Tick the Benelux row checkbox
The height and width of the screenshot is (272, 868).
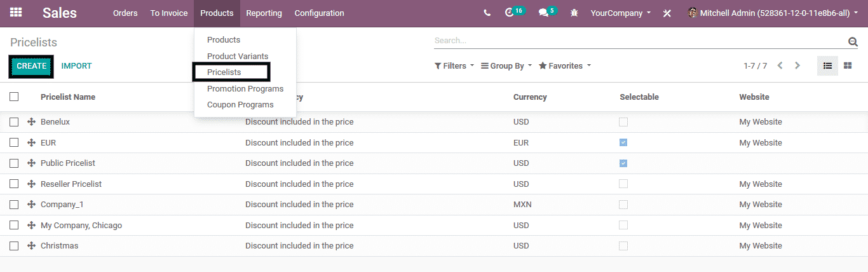click(x=14, y=122)
